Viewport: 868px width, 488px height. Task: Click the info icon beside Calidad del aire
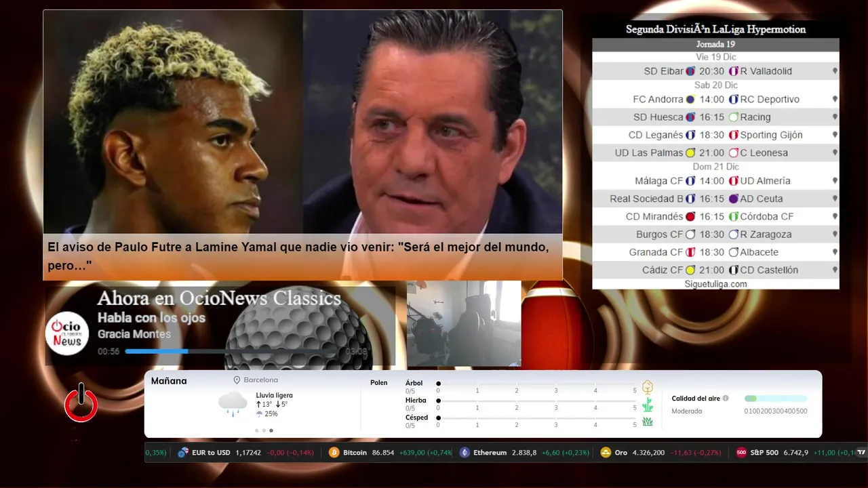(726, 399)
